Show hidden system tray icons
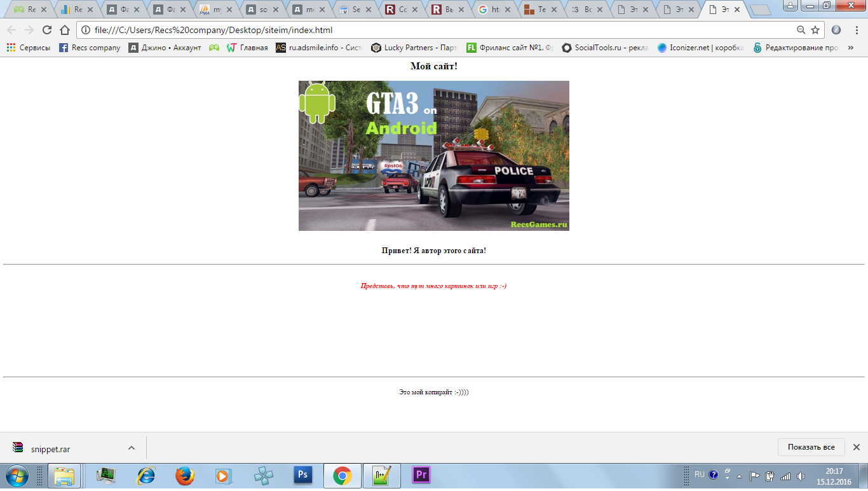The width and height of the screenshot is (868, 491). click(x=739, y=476)
